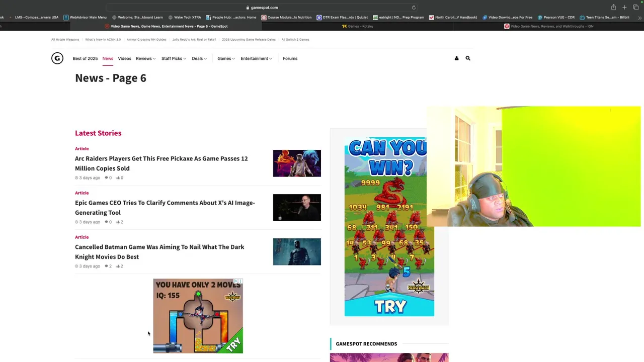
Task: Click the likes icon on the Epic Games article
Action: point(118,222)
